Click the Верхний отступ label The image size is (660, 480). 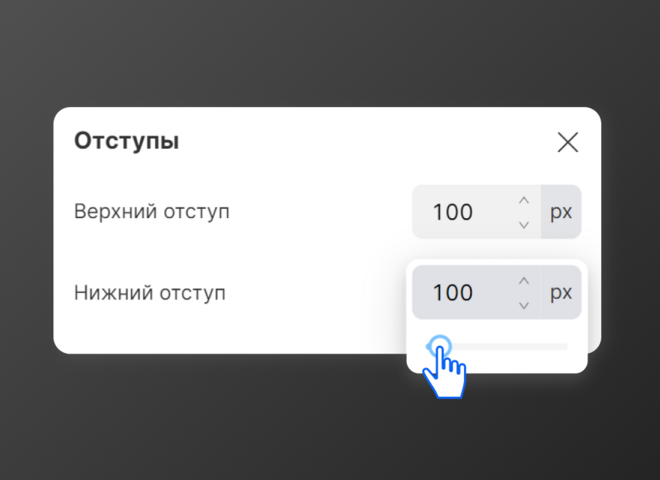[x=152, y=211]
